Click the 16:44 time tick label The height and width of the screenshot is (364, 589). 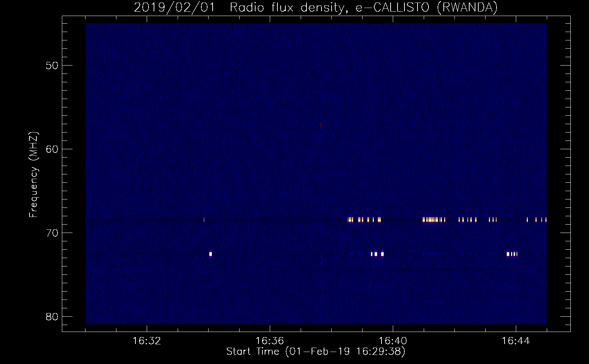(x=516, y=341)
